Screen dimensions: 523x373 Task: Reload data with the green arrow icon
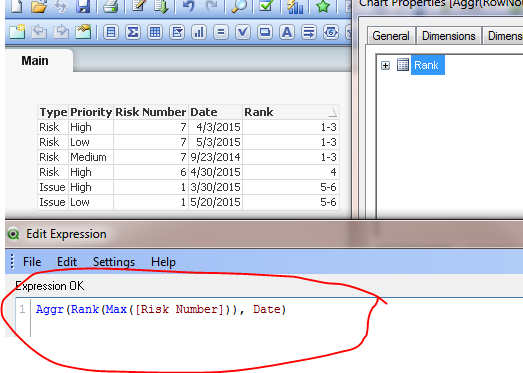click(161, 6)
